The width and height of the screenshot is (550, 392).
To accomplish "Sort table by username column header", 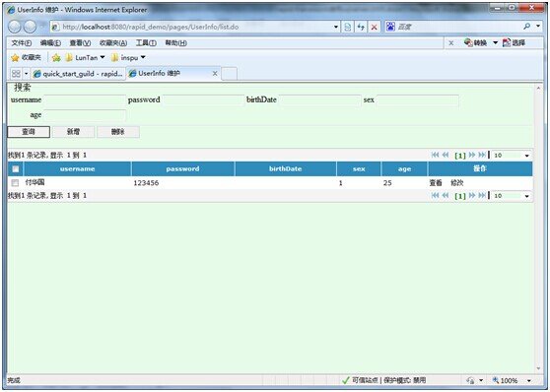I will (x=77, y=169).
